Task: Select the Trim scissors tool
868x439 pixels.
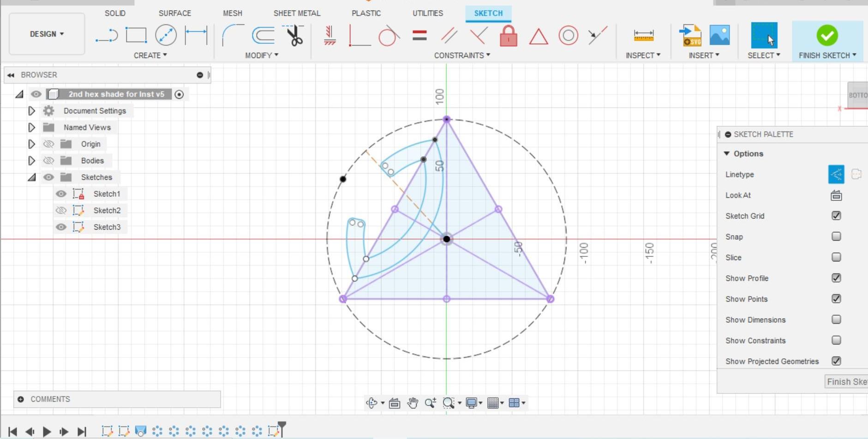Action: [294, 36]
